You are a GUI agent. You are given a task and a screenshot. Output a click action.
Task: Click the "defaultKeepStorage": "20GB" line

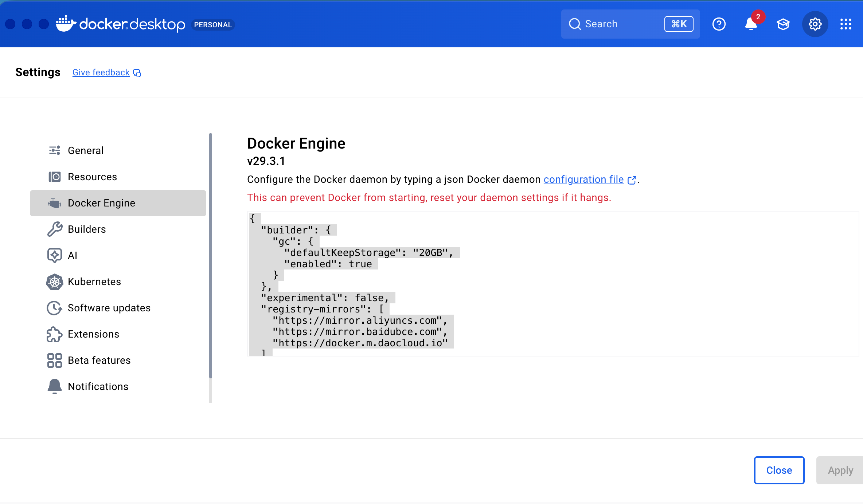pos(368,253)
